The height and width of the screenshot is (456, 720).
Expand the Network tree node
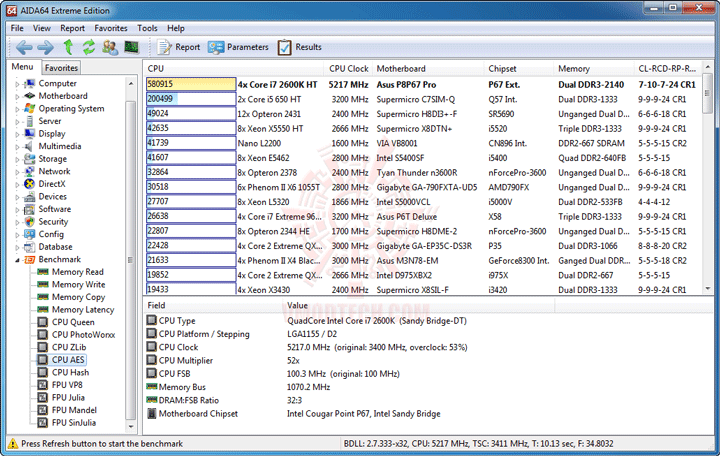pyautogui.click(x=17, y=172)
